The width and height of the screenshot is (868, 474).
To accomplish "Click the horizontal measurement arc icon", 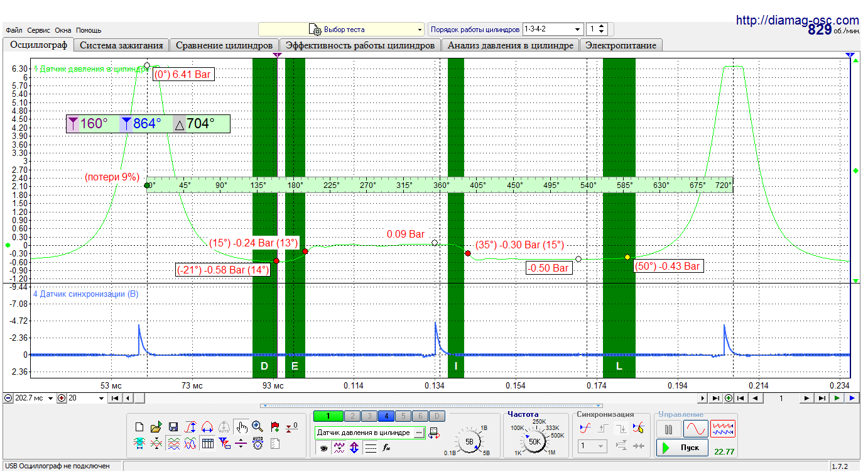I will point(207,427).
